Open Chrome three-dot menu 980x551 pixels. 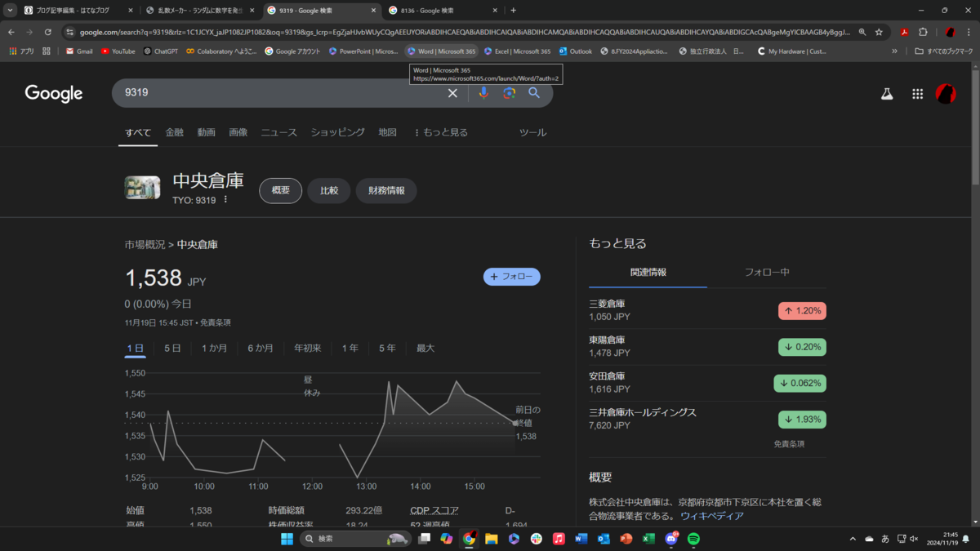969,32
